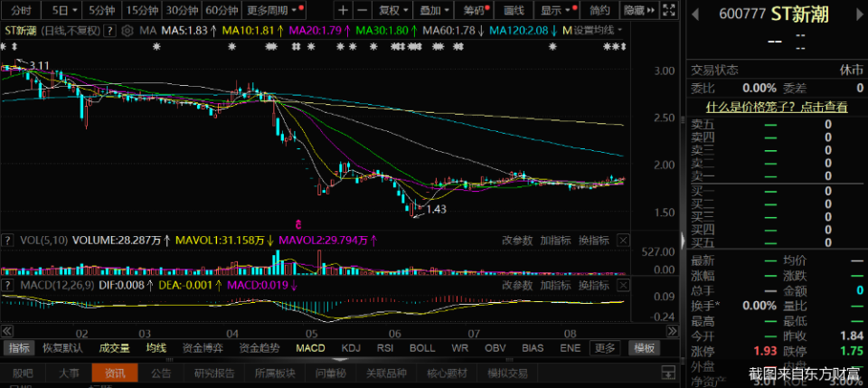Image resolution: width=868 pixels, height=388 pixels.
Task: Select the MACD indicator
Action: [310, 348]
